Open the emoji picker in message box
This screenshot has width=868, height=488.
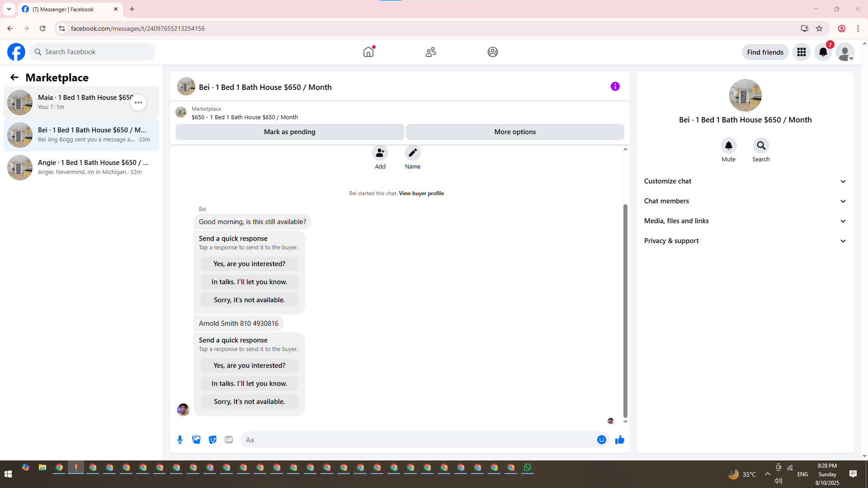pos(601,440)
